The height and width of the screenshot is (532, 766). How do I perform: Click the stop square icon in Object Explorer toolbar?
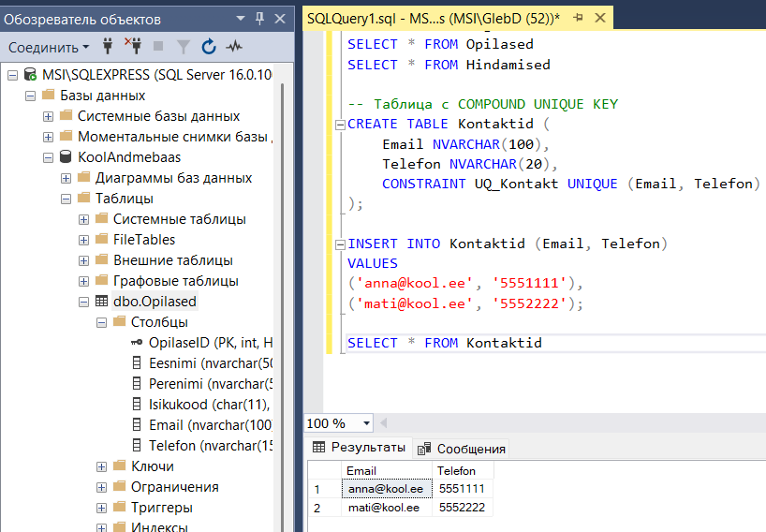pyautogui.click(x=158, y=47)
